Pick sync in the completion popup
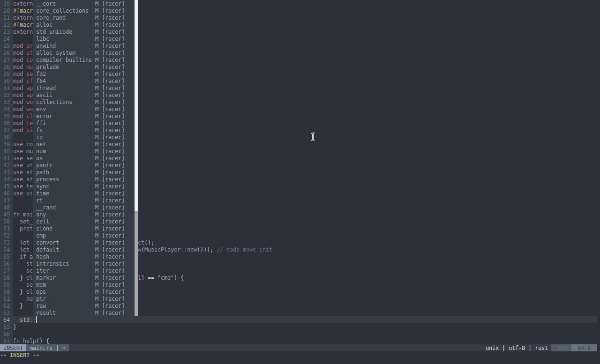Viewport: 600px width, 364px height. coord(83,186)
